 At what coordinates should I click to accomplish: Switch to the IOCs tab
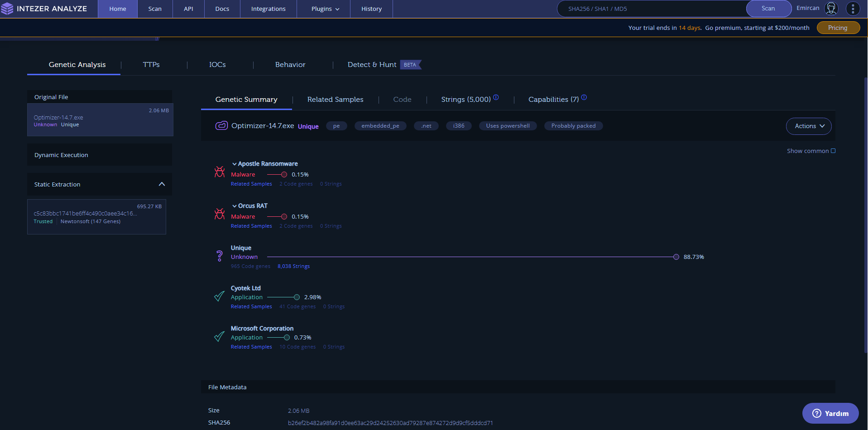pyautogui.click(x=217, y=65)
